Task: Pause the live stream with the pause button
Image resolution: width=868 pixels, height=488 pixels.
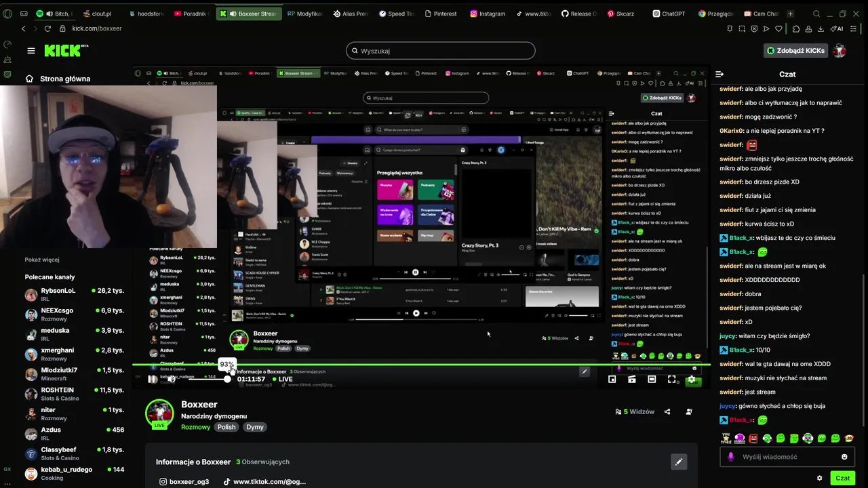Action: pyautogui.click(x=152, y=379)
